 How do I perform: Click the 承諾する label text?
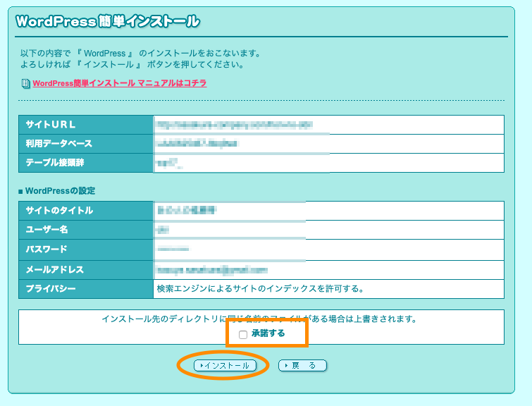tap(268, 333)
